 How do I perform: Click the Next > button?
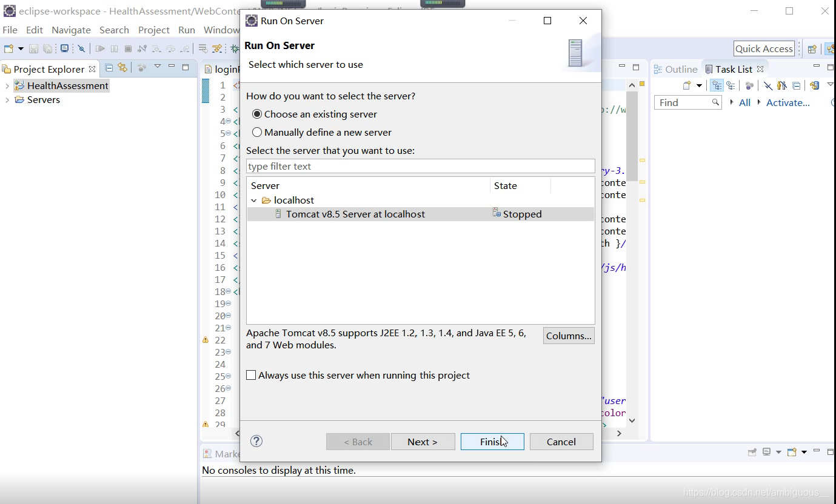click(423, 442)
